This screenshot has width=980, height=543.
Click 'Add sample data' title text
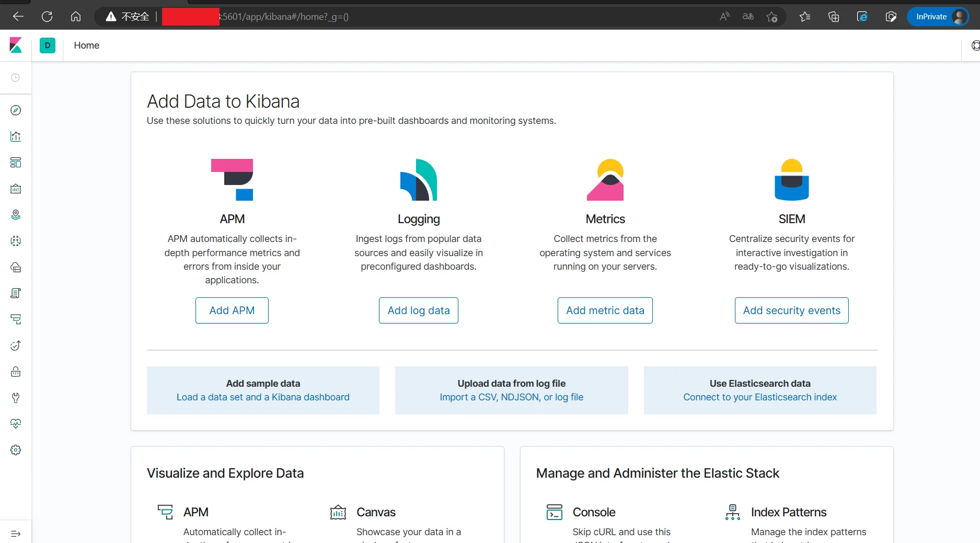pyautogui.click(x=263, y=384)
